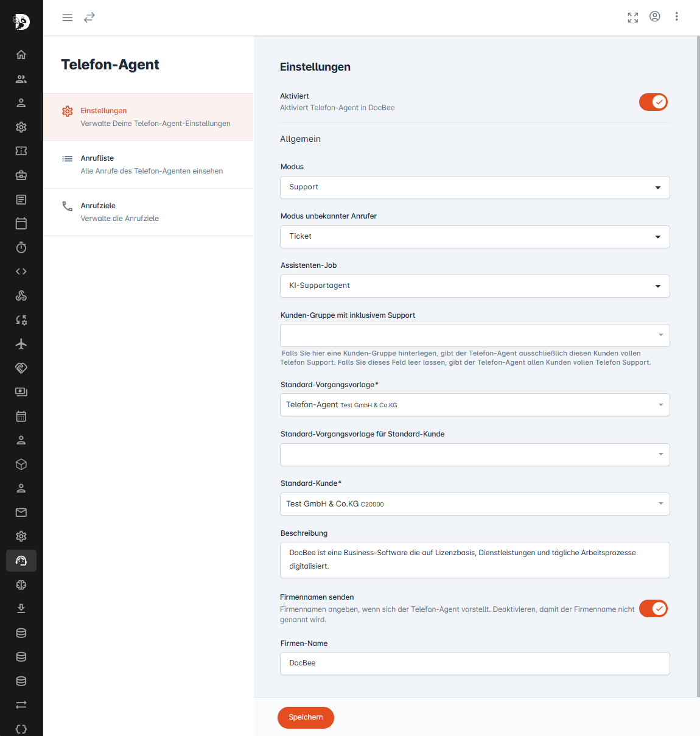
Task: Enter fullscreen mode with expand icon
Action: click(x=633, y=18)
